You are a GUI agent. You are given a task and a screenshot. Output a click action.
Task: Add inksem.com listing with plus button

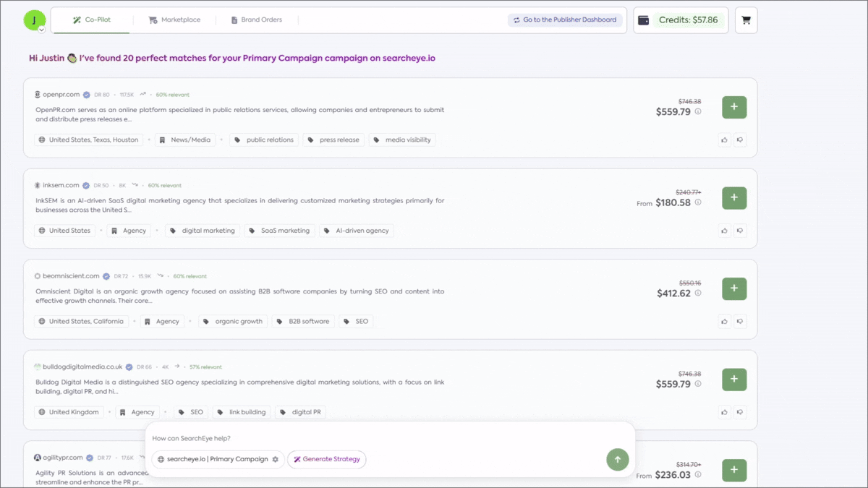pos(734,197)
